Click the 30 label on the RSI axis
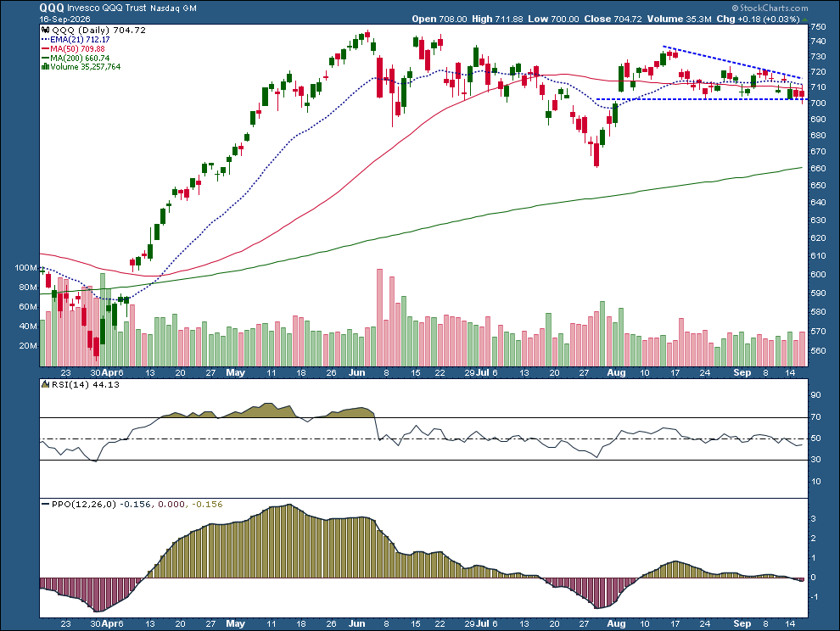This screenshot has width=840, height=631. [816, 460]
